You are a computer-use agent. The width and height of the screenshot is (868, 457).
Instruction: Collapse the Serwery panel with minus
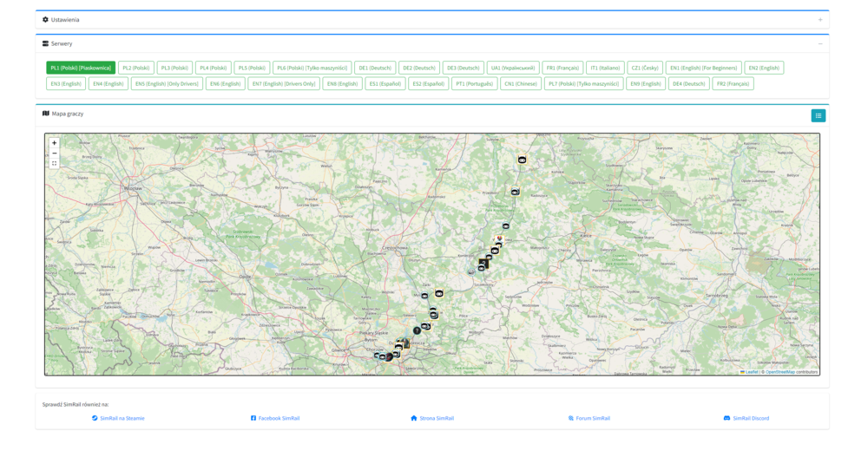pos(819,43)
